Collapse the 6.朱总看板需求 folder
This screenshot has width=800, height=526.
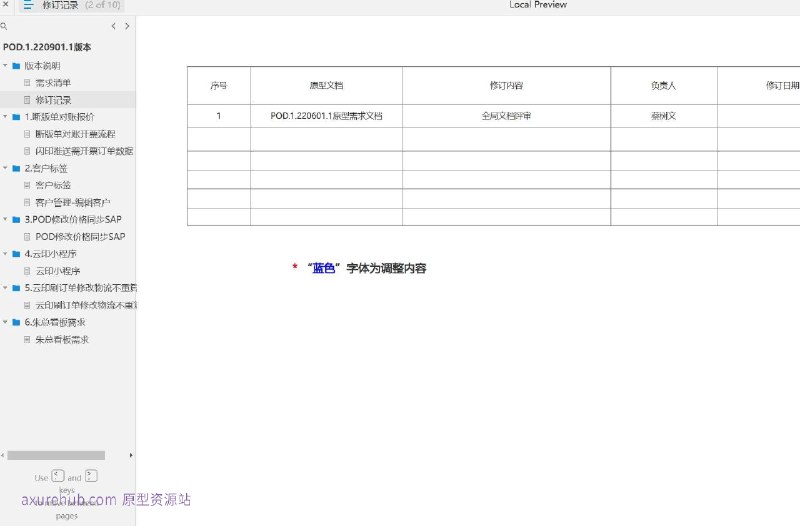5,322
